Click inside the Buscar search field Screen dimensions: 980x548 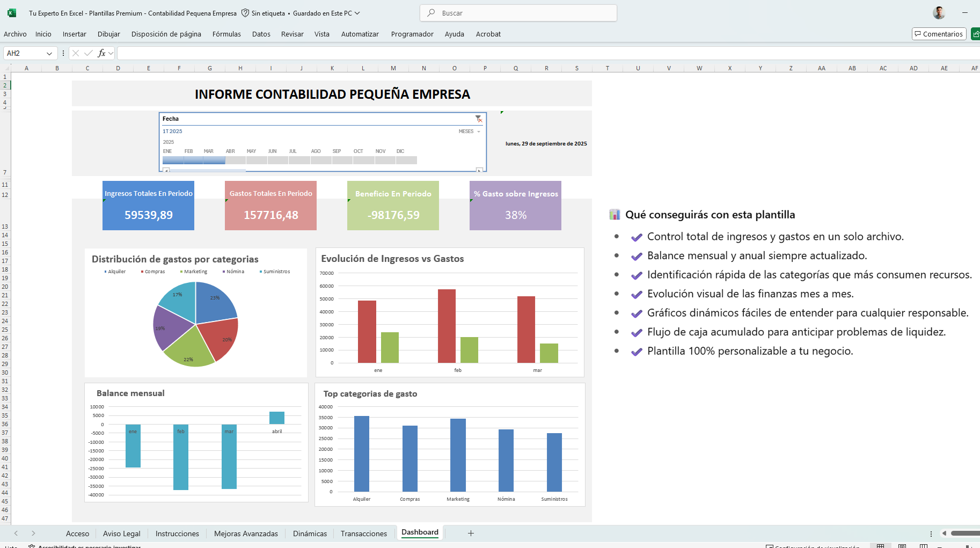point(518,13)
